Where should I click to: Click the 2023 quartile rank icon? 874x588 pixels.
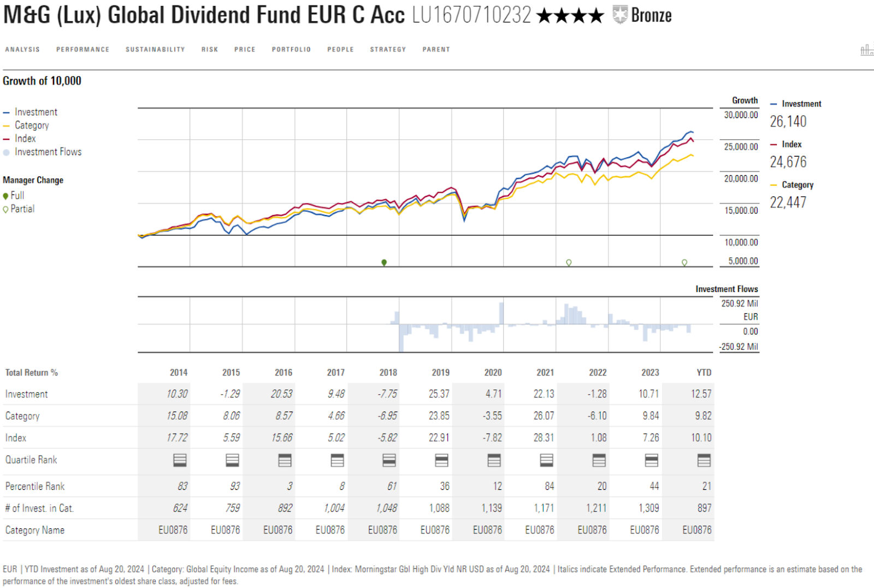click(x=651, y=460)
